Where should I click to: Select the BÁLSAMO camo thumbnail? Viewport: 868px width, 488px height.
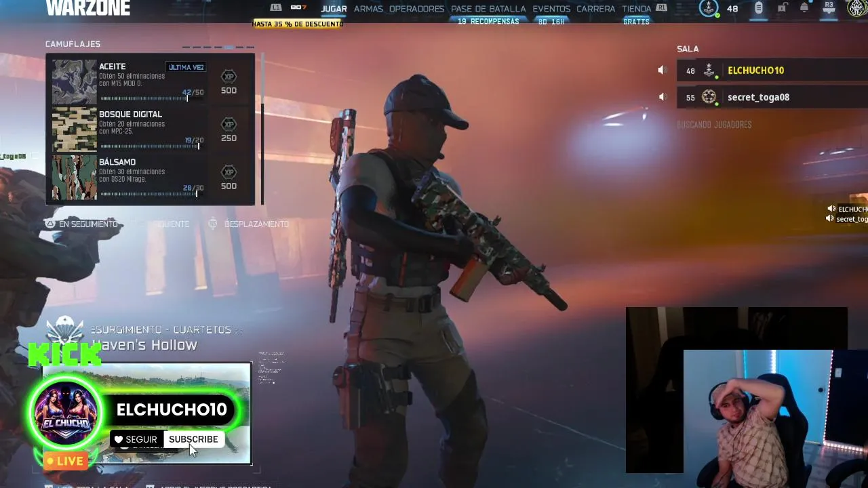tap(75, 178)
